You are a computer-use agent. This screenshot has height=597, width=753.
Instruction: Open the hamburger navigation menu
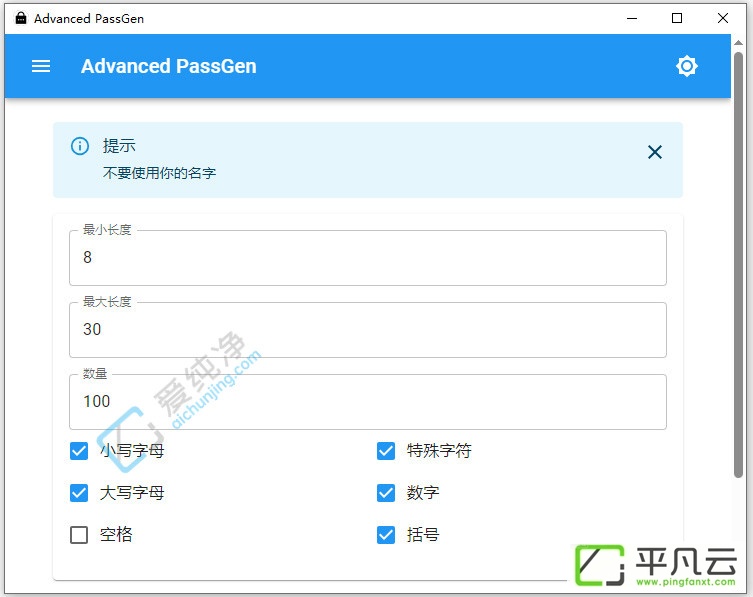41,66
